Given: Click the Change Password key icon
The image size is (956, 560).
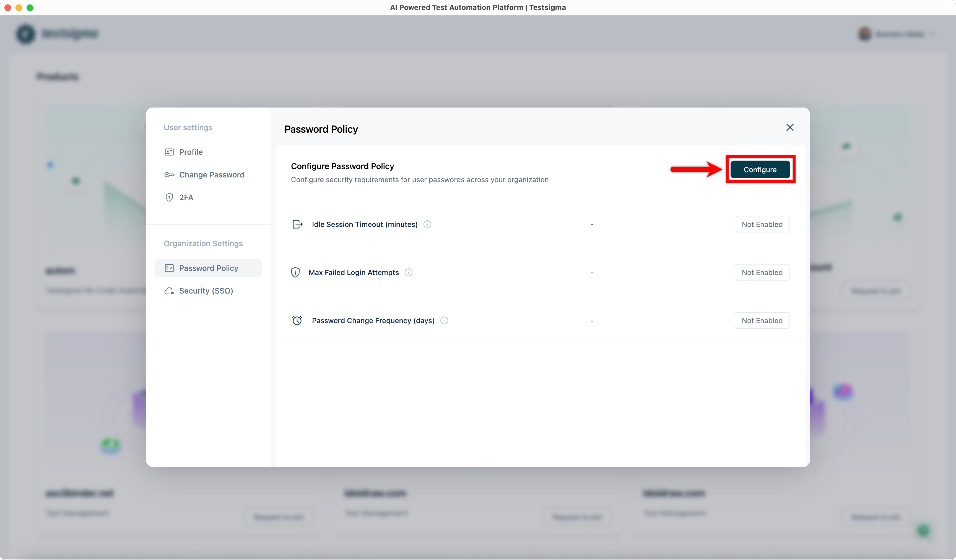Looking at the screenshot, I should (169, 174).
